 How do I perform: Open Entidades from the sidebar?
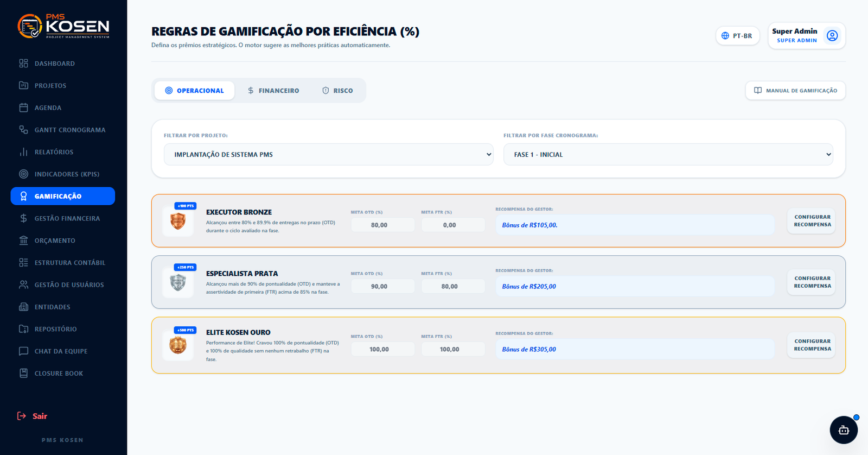63,307
